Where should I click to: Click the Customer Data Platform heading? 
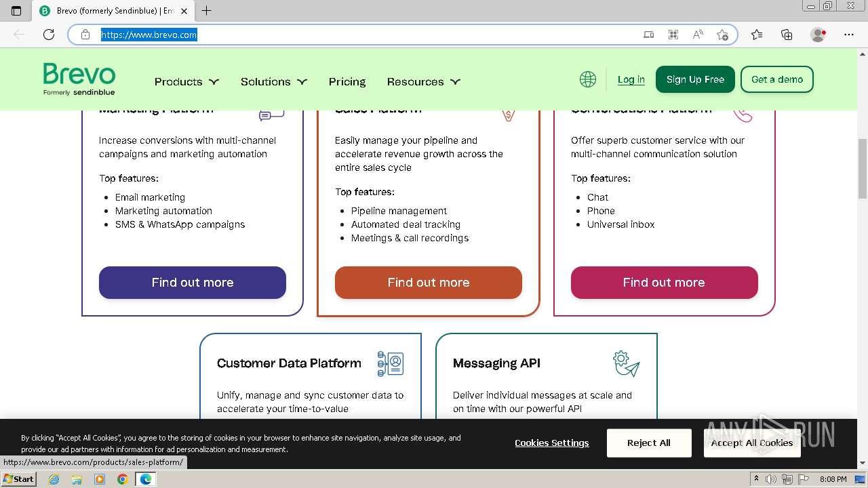tap(289, 363)
